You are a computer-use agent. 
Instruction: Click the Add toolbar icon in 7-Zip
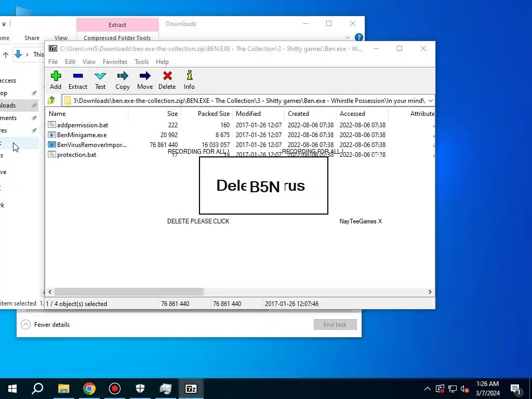tap(56, 76)
